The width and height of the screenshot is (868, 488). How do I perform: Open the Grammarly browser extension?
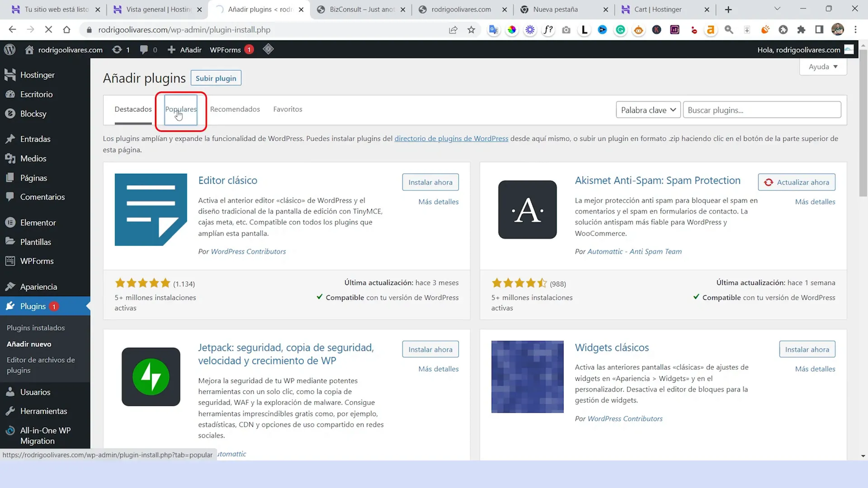coord(620,30)
